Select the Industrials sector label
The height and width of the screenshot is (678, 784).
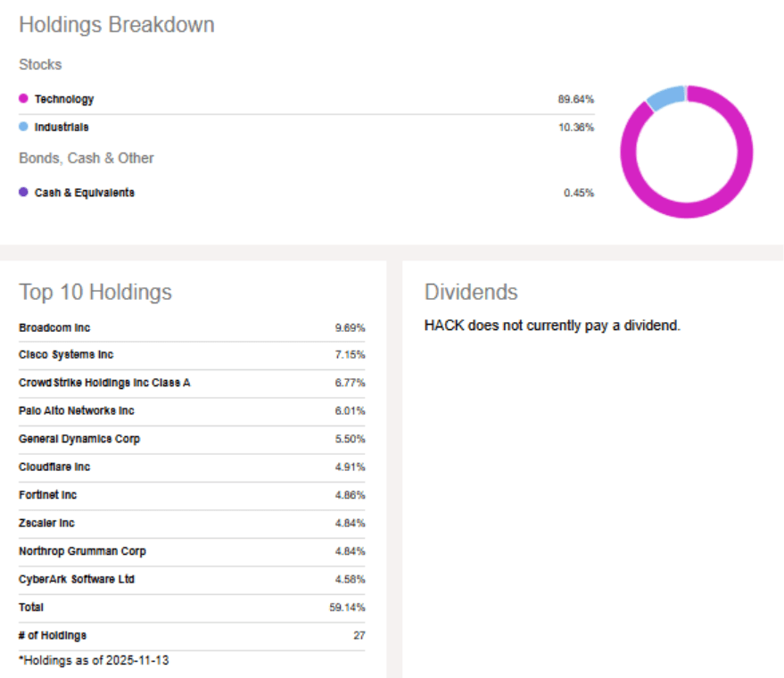click(62, 128)
